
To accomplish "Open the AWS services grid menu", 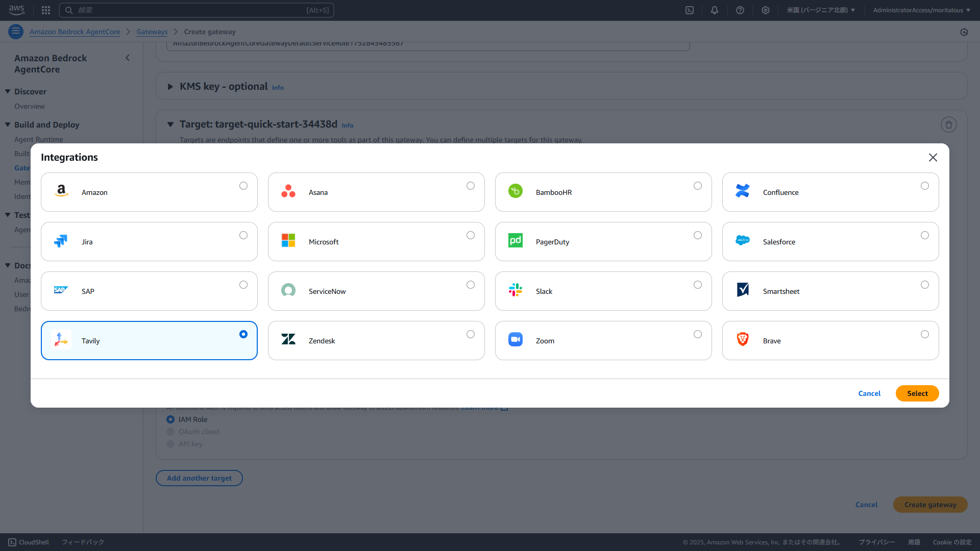I will (x=46, y=10).
